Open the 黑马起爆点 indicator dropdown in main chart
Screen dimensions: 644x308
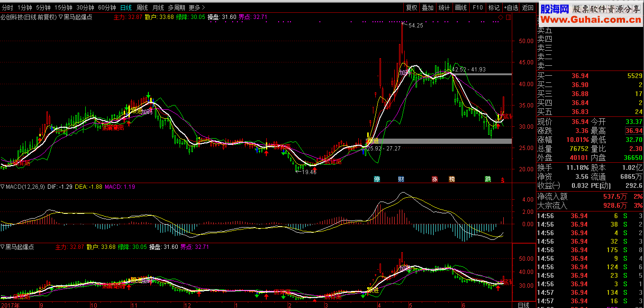75,17
